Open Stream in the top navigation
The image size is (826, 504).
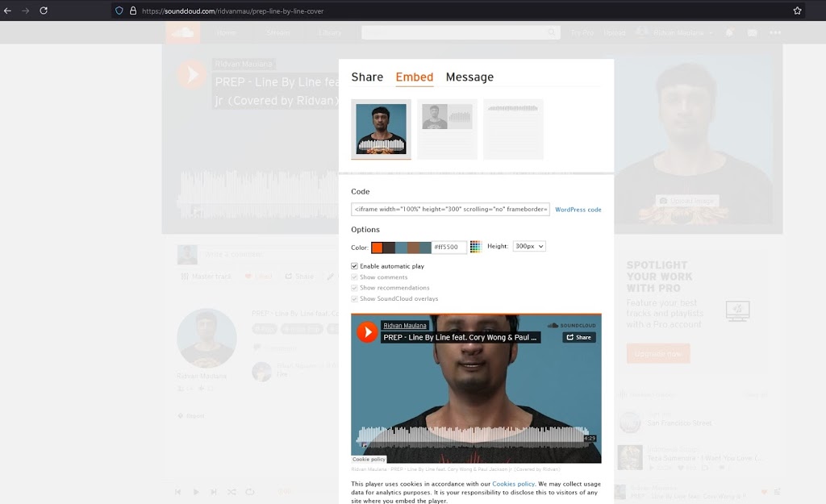(x=278, y=32)
